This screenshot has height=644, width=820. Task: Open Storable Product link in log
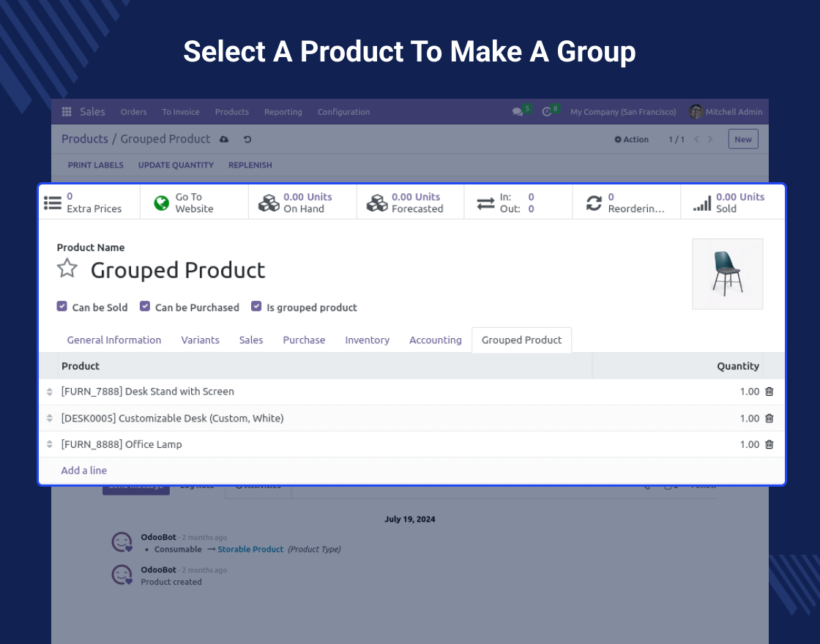[x=250, y=550]
